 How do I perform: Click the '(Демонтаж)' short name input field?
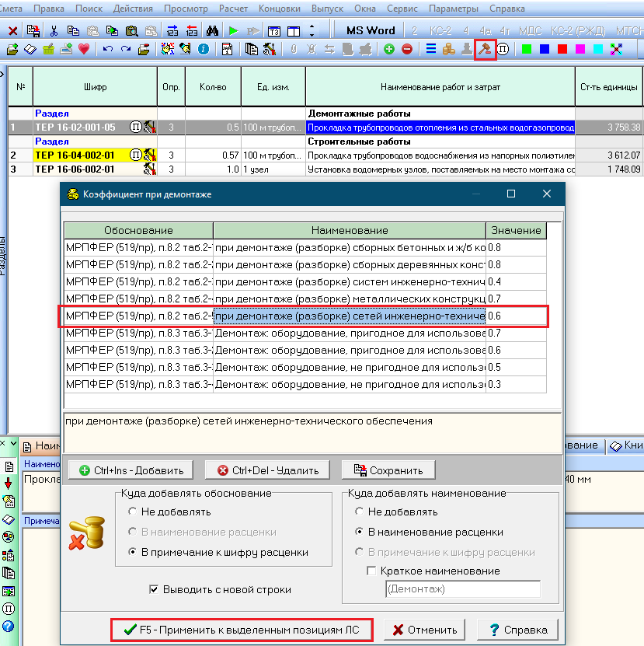(x=463, y=588)
